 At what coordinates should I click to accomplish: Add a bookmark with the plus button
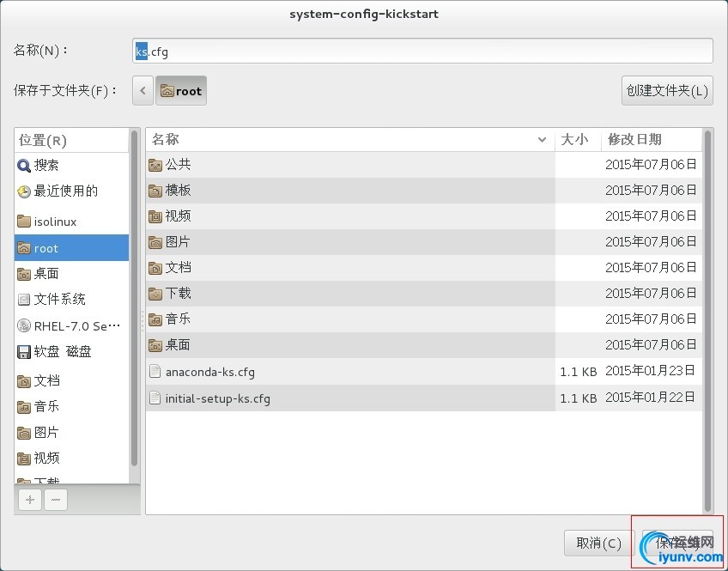coord(30,500)
